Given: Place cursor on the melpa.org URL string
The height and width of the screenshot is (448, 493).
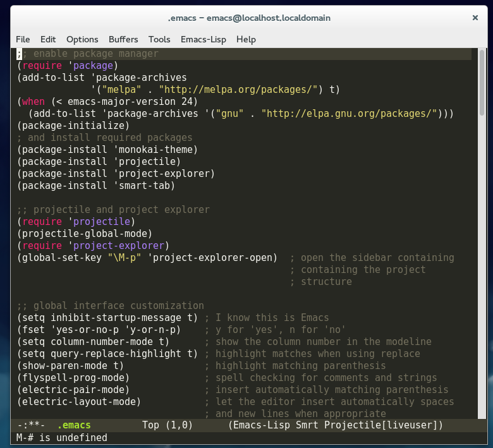Looking at the screenshot, I should click(x=239, y=90).
